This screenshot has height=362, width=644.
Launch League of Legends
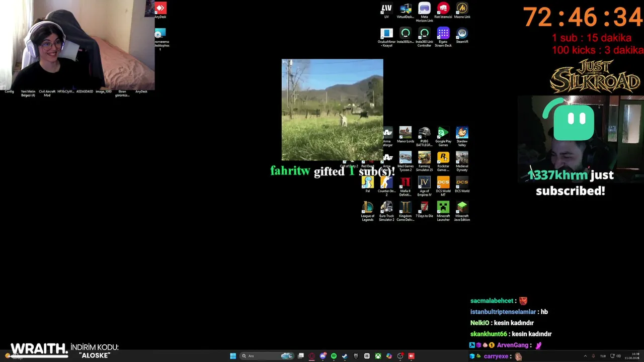[x=368, y=211]
